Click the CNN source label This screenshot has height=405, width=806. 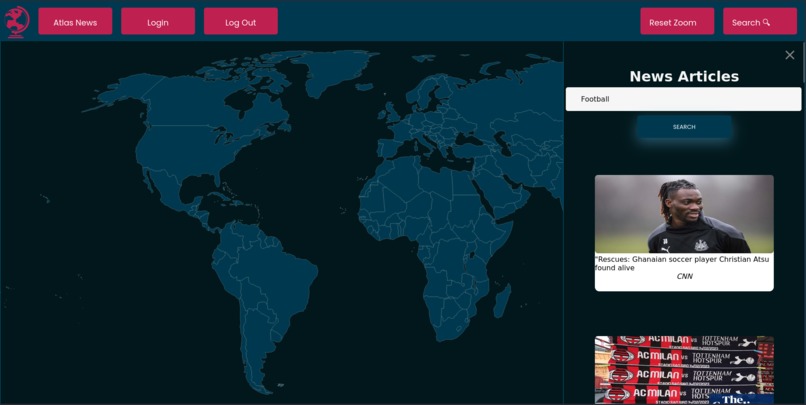coord(684,277)
